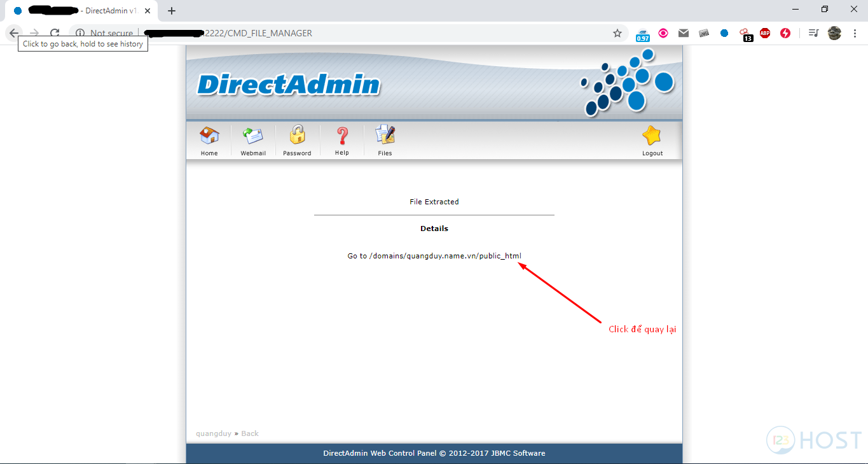Open the Home icon in DirectAdmin
868x464 pixels.
pos(209,140)
